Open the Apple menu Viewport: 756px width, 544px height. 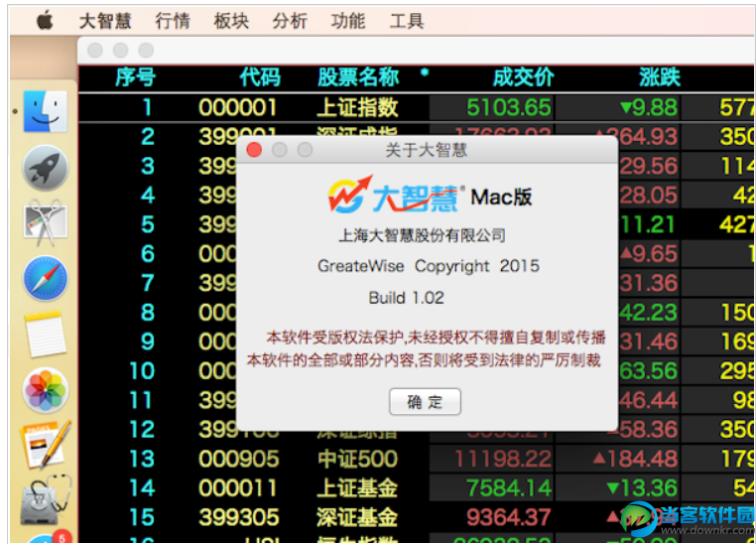tap(45, 21)
